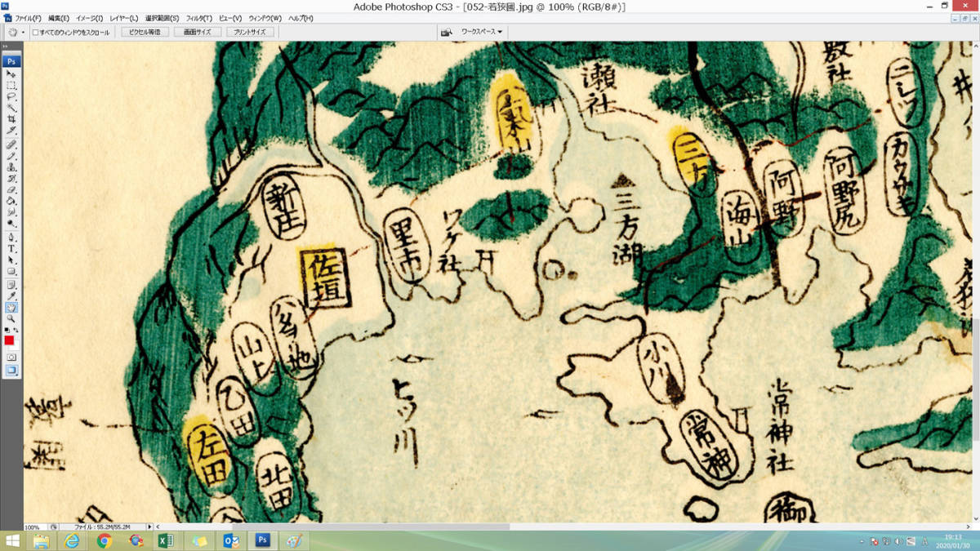
Task: Launch Google Chrome from the taskbar
Action: click(105, 540)
